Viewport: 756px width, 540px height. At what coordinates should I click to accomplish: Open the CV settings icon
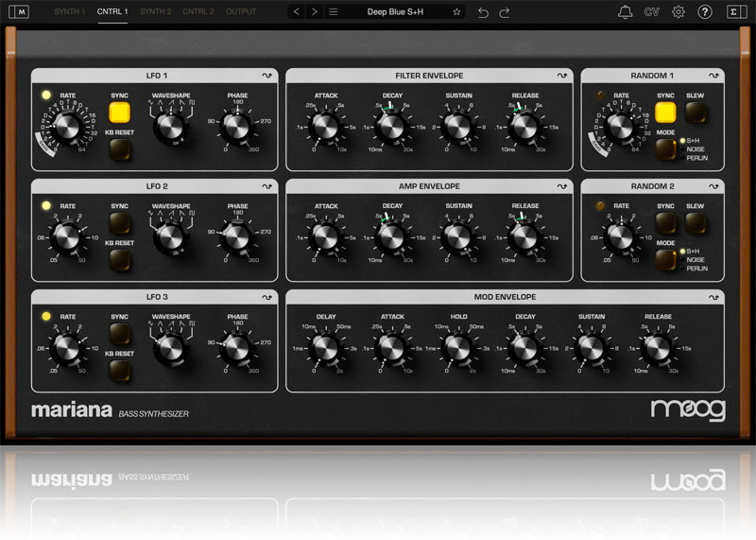click(x=652, y=12)
